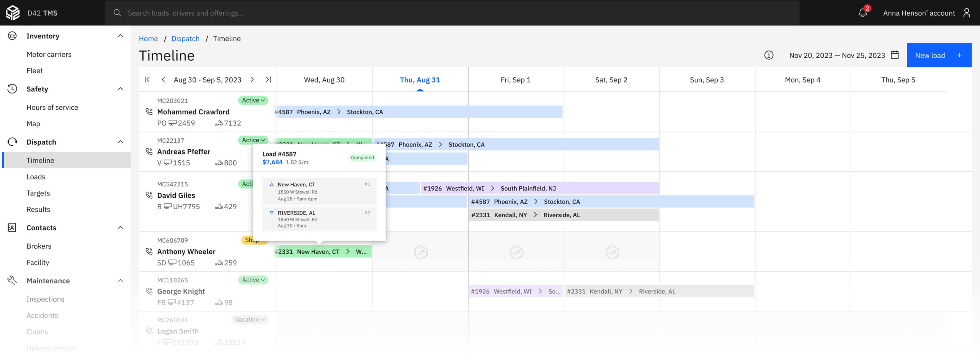Open Mohammed Crawford's Active status dropdown

[x=253, y=100]
